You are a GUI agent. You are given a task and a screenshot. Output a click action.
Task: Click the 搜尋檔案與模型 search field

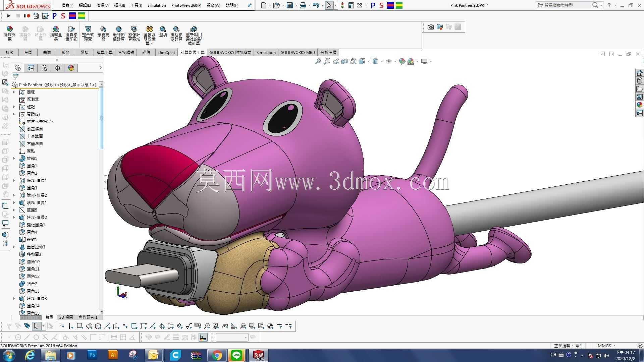[x=567, y=5]
